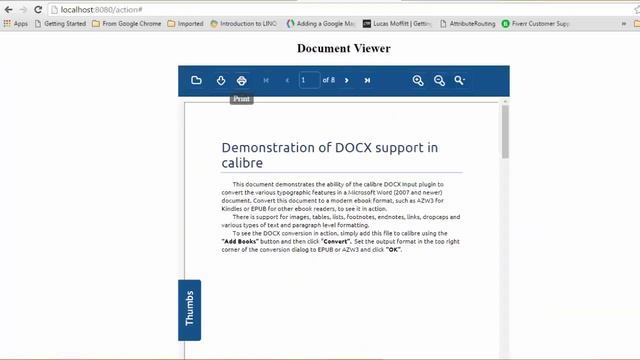Click the browser forward arrow
The width and height of the screenshot is (640, 360).
pos(23,9)
